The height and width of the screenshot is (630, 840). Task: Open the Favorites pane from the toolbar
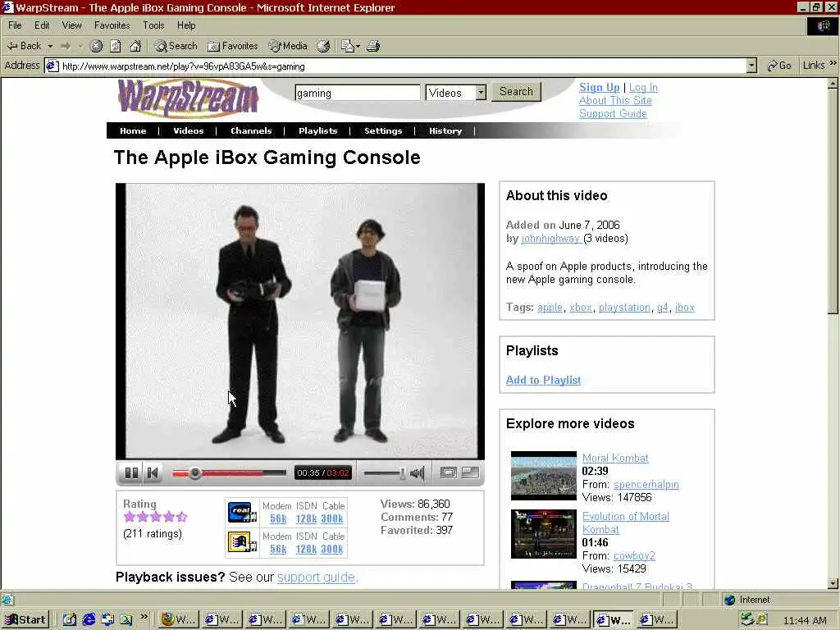(x=232, y=46)
